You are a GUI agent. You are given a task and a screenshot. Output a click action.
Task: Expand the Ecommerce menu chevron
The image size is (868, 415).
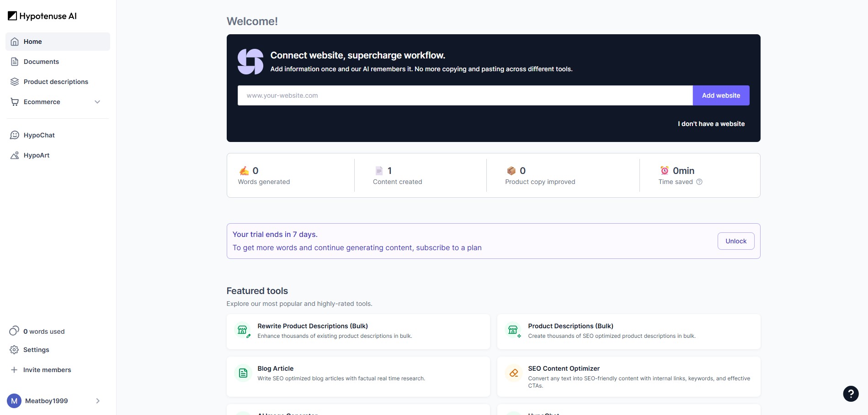(97, 102)
